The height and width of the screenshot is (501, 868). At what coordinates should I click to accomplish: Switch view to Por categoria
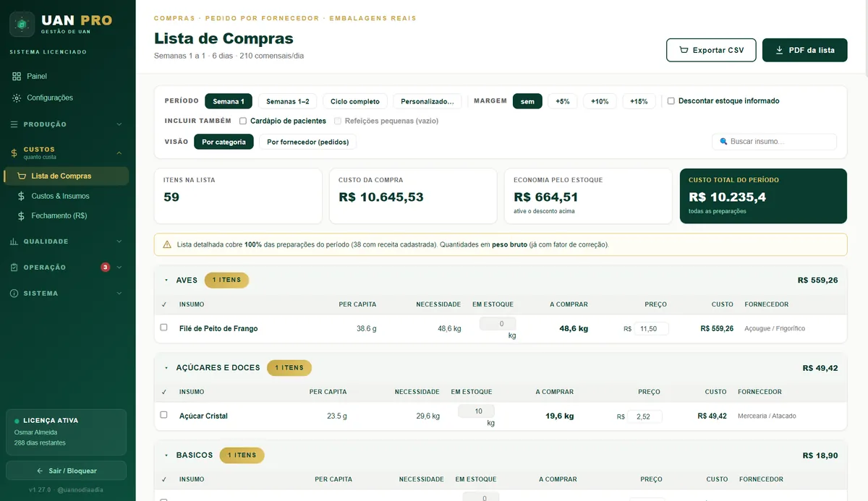pyautogui.click(x=224, y=142)
